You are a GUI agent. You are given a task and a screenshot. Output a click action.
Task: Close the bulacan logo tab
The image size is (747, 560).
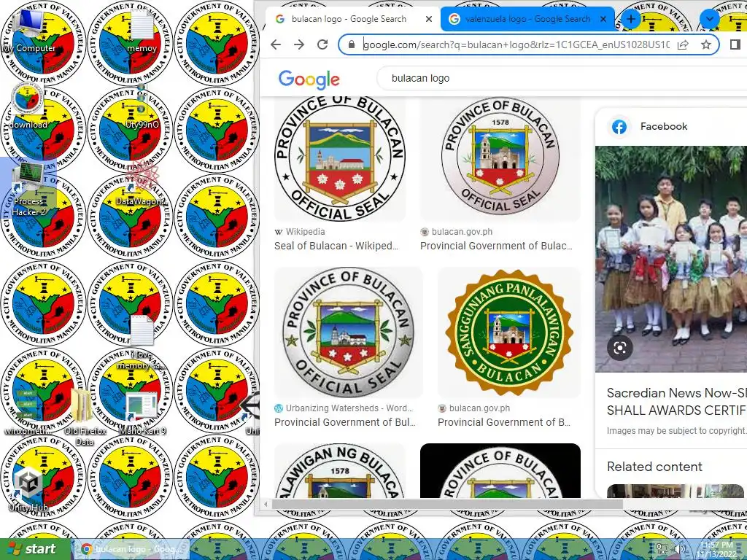[429, 19]
